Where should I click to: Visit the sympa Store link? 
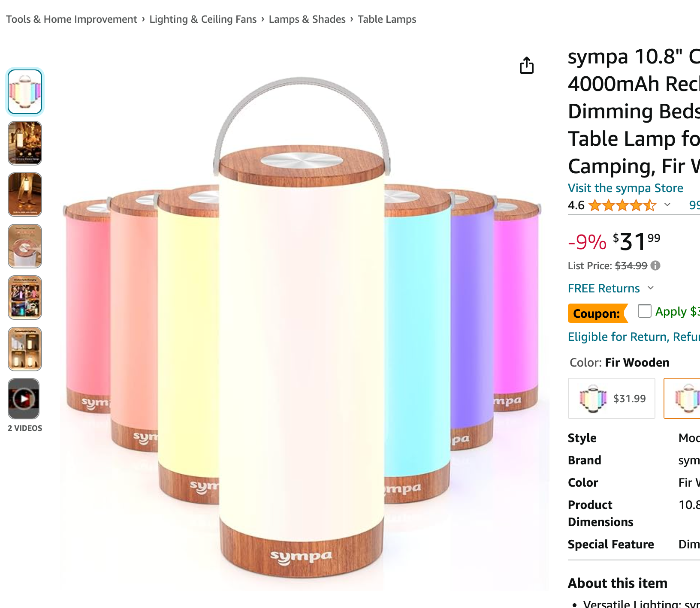click(x=625, y=188)
